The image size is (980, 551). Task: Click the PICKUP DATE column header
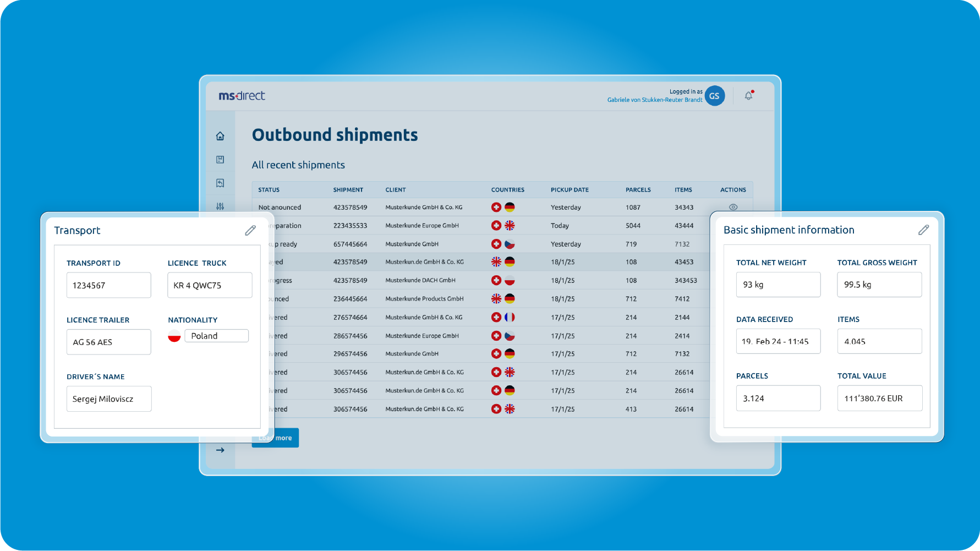click(570, 190)
